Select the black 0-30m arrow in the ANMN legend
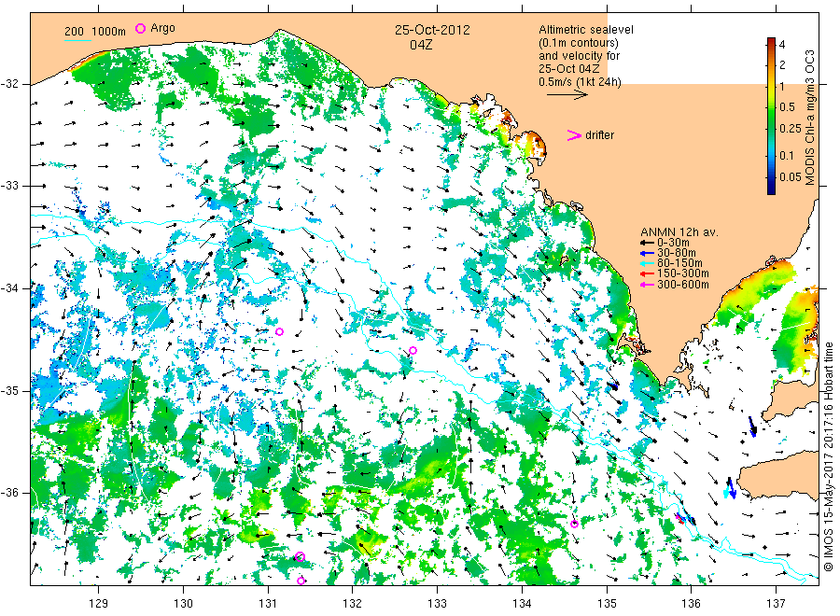This screenshot has width=840, height=616. [647, 243]
